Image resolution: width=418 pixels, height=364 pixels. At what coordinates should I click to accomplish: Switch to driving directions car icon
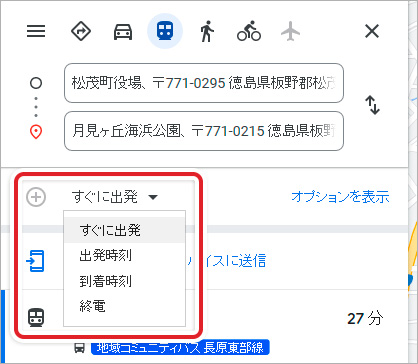coord(123,32)
